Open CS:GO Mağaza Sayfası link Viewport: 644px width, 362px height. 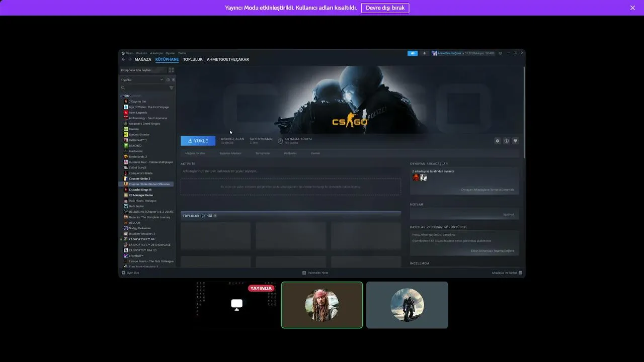point(195,153)
